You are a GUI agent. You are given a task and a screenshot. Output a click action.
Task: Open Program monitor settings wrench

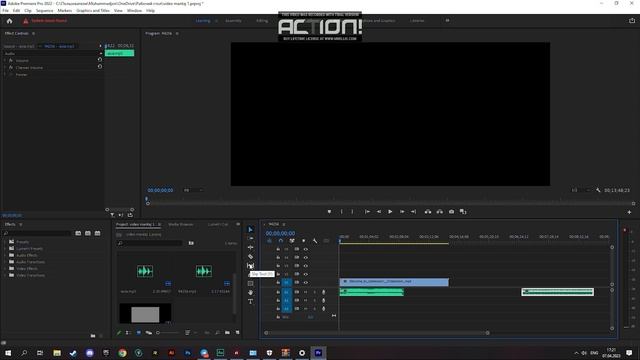click(x=598, y=190)
